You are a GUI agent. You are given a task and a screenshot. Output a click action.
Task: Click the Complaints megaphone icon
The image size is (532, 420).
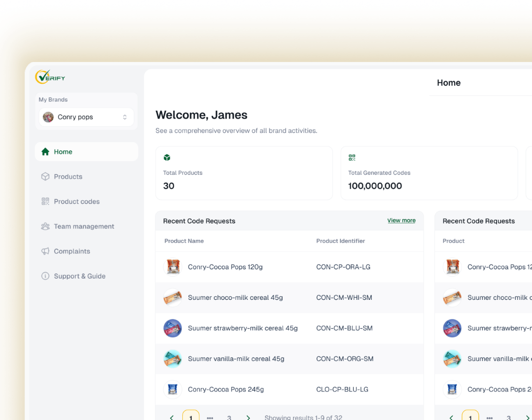point(45,251)
